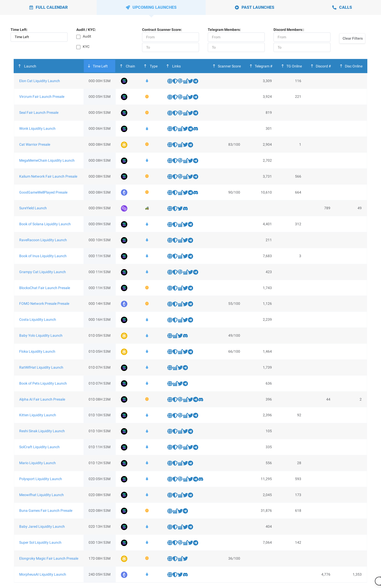Focus Telegram Members To field
Screen dimensions: 381x588
point(236,47)
